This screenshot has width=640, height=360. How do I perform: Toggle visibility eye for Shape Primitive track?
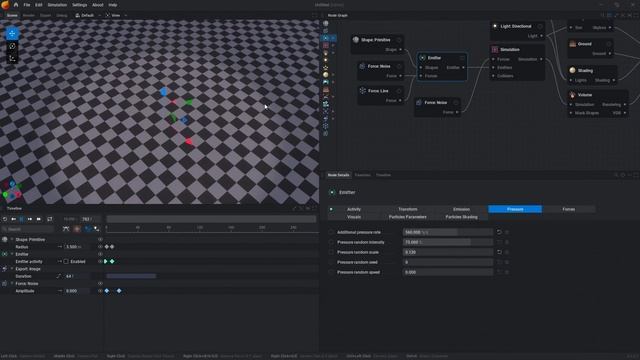click(100, 240)
